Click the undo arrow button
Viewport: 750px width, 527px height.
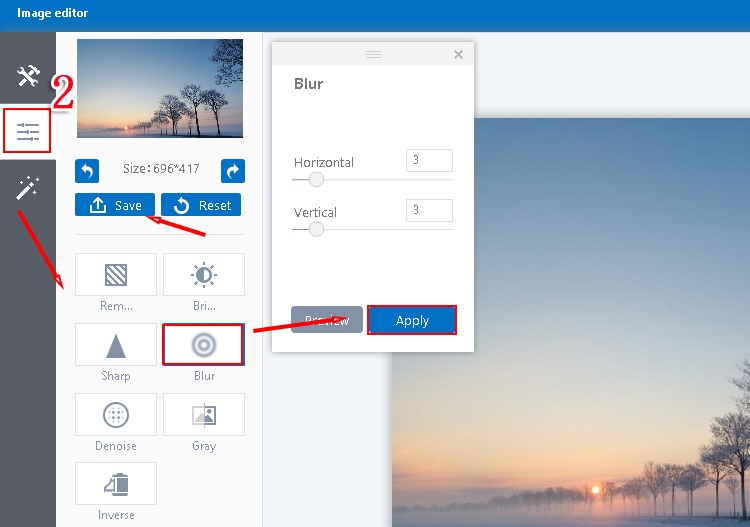point(87,171)
